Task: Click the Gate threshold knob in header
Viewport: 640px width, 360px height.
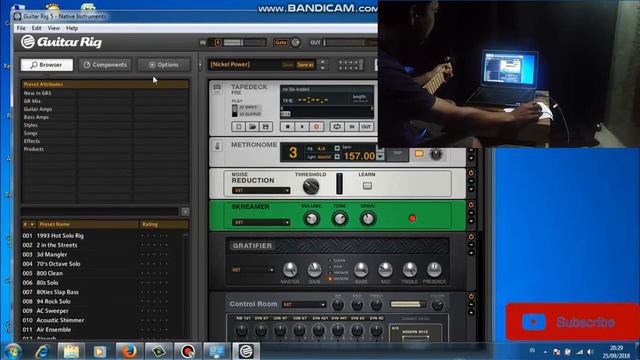Action: 296,42
